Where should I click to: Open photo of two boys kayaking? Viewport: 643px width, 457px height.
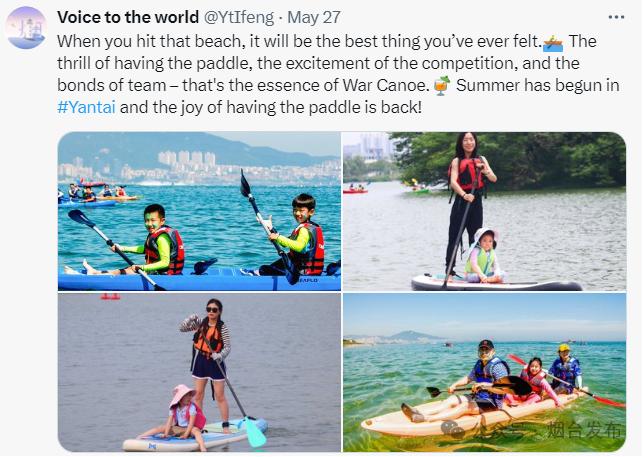199,211
